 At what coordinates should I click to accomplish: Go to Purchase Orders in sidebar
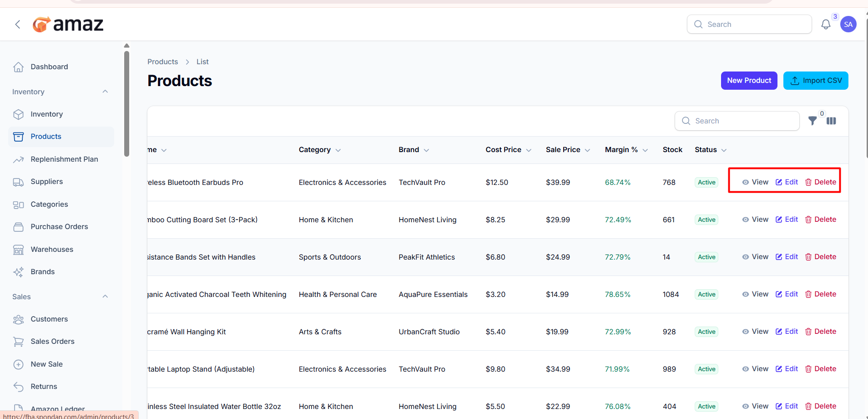59,227
